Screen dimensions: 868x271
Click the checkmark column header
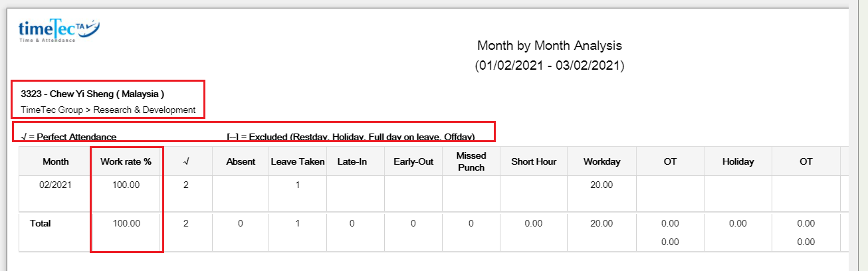pyautogui.click(x=186, y=161)
